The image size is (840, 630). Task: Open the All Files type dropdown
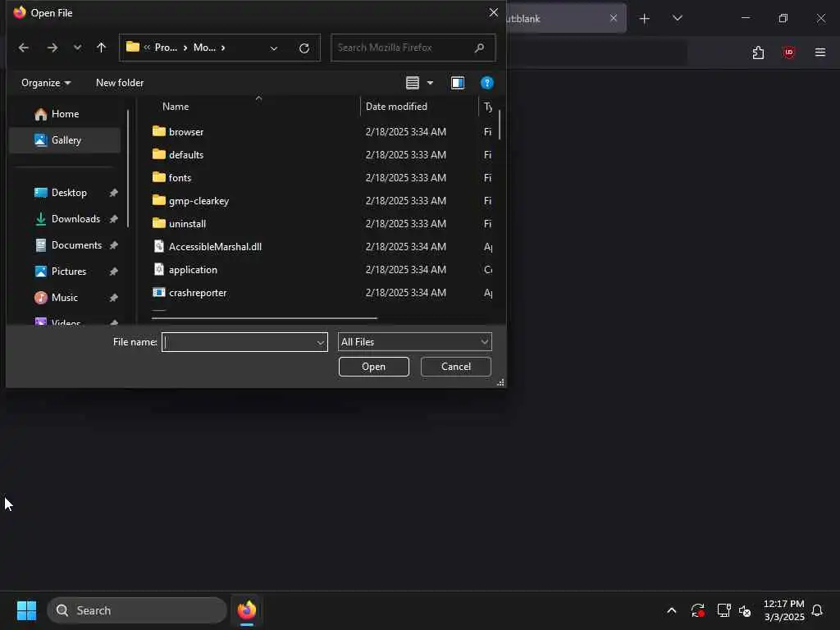click(414, 342)
